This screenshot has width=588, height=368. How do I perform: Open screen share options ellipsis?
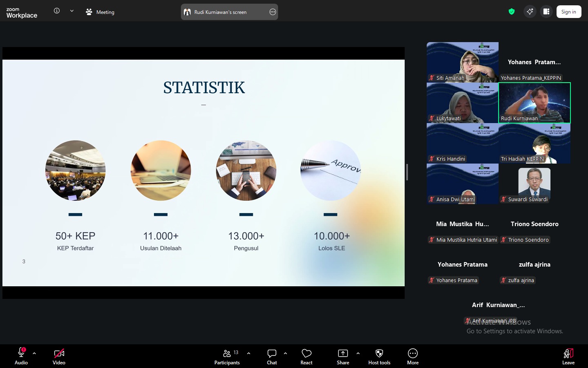(273, 12)
